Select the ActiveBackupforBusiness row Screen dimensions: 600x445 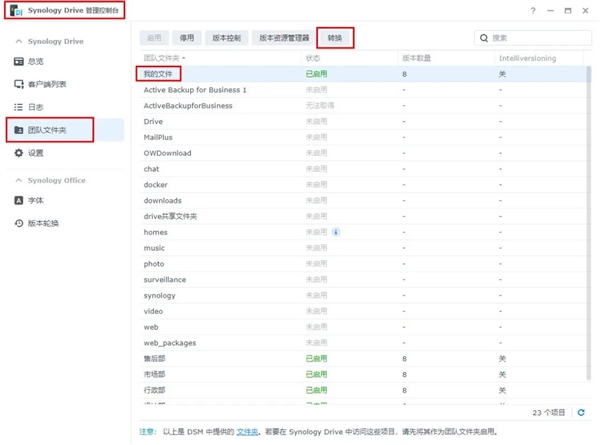click(363, 106)
